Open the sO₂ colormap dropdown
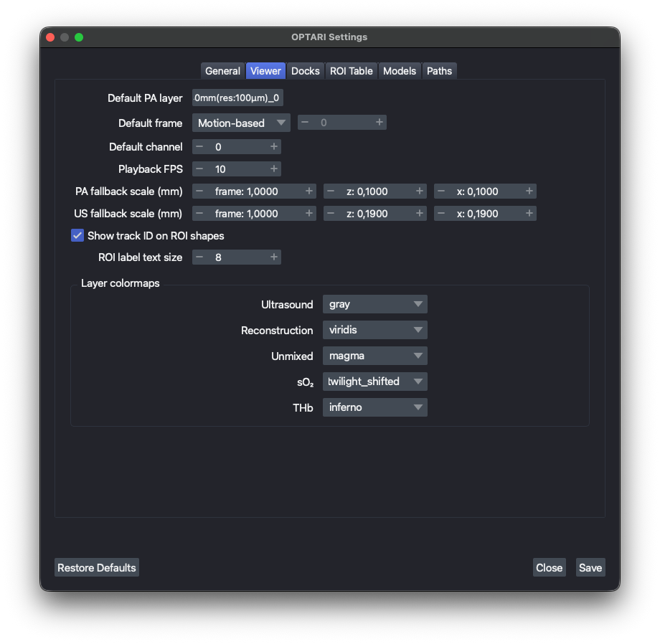The image size is (660, 644). pyautogui.click(x=375, y=382)
